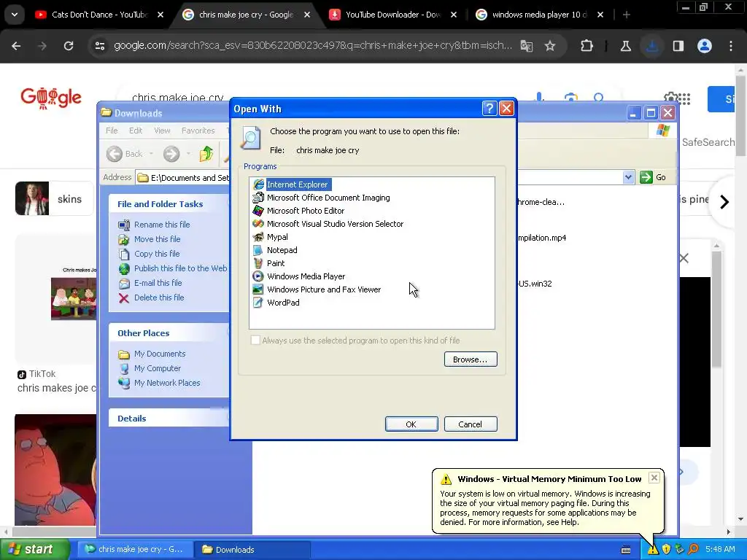Click Copy this file task
The height and width of the screenshot is (560, 747).
pyautogui.click(x=157, y=254)
